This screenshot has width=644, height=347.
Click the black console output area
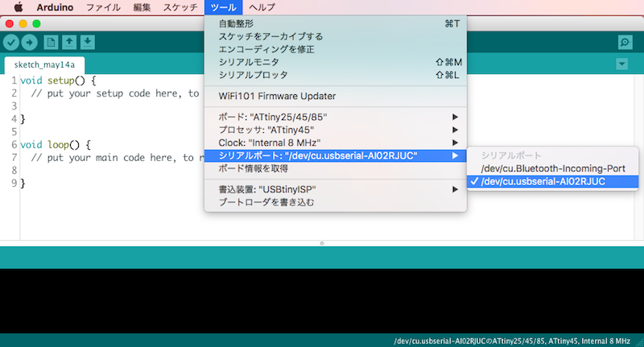click(x=322, y=301)
